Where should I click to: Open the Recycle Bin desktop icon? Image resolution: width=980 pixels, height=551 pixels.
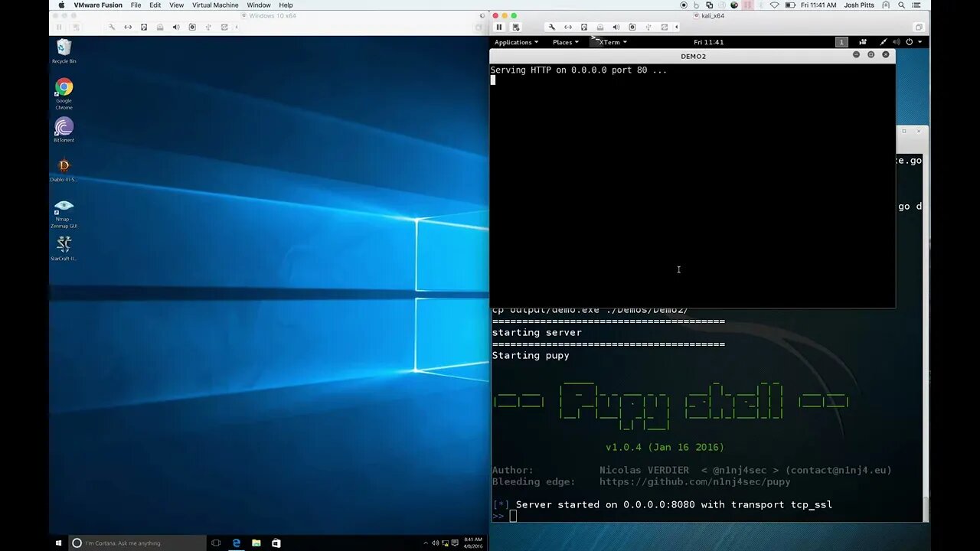coord(64,51)
